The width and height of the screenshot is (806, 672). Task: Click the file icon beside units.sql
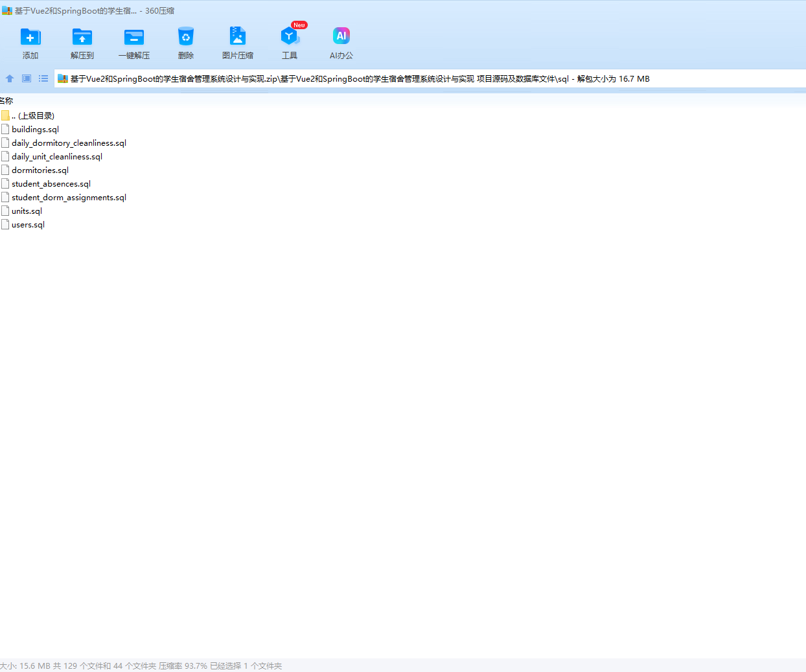pyautogui.click(x=5, y=211)
